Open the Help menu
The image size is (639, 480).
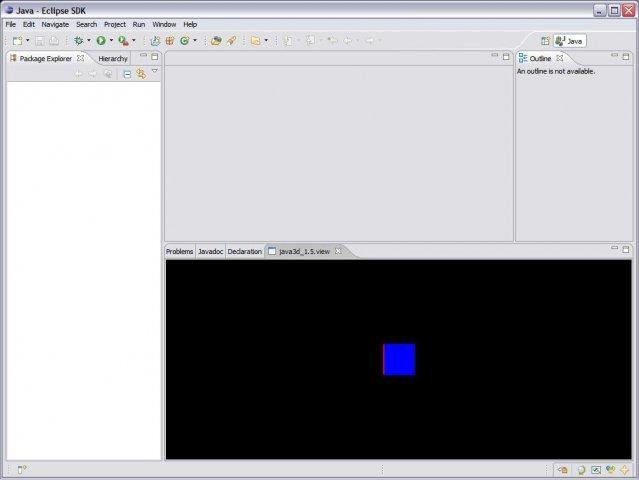coord(190,24)
